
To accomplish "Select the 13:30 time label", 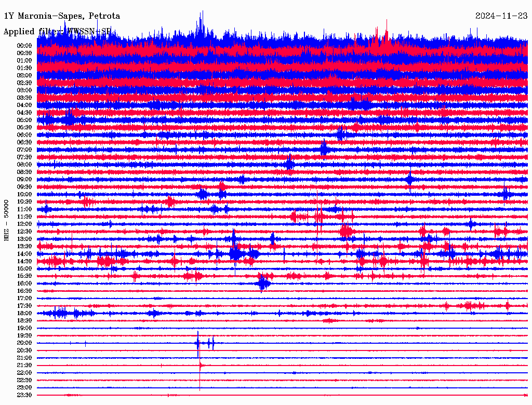I will [24, 247].
